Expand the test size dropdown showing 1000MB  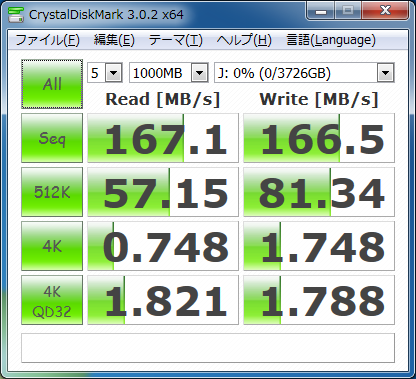tap(200, 73)
